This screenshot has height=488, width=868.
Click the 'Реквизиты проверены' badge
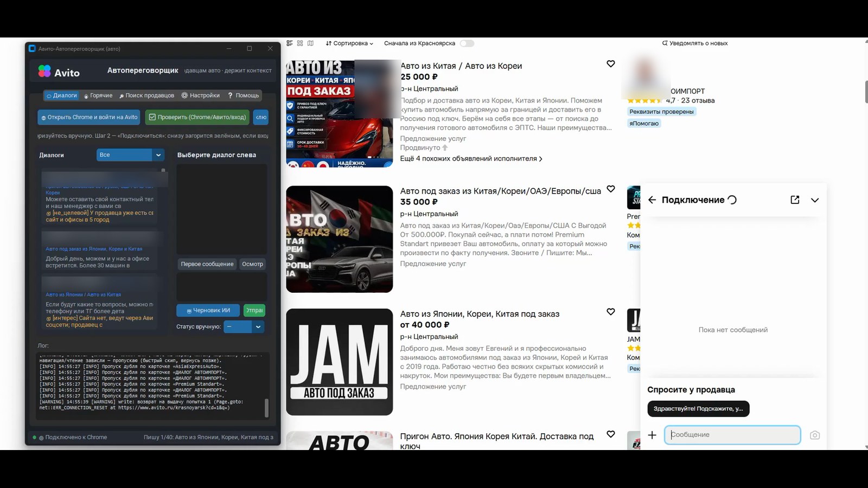661,112
